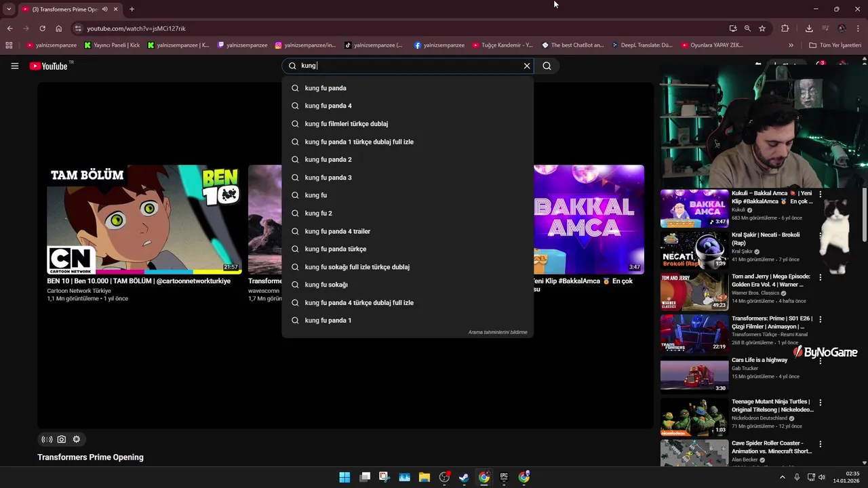
Task: Open Cave Spider Roller Coaster video
Action: [694, 453]
